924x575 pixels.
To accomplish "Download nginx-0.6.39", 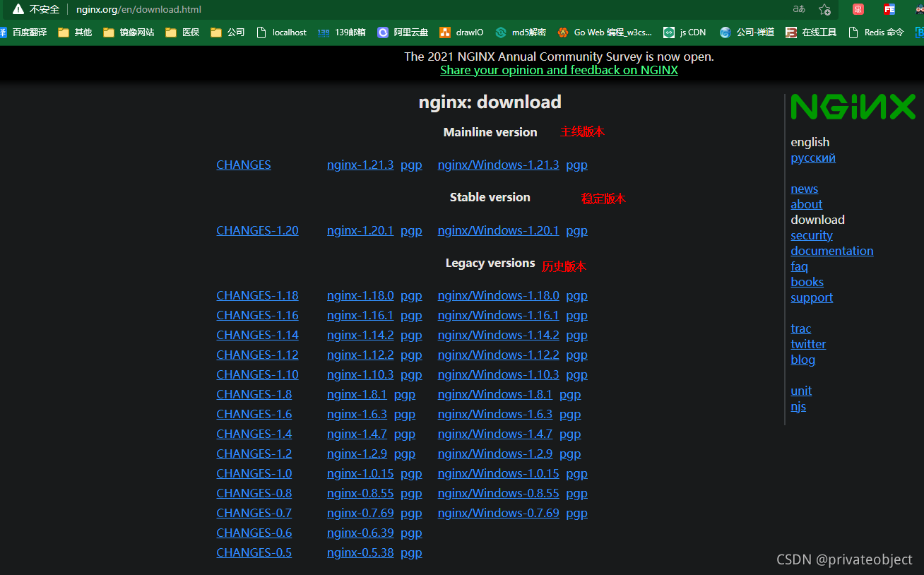I will (x=360, y=533).
